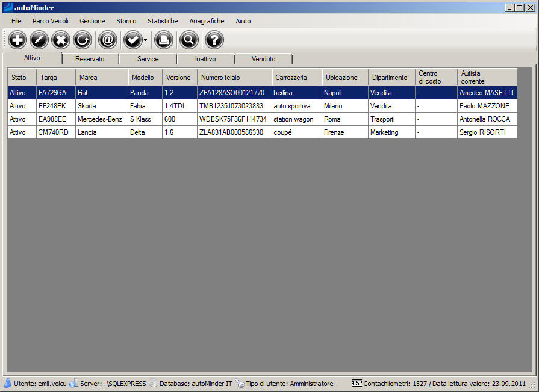Select the CM740RD plate cell
Screen dimensions: 539x392
55,132
